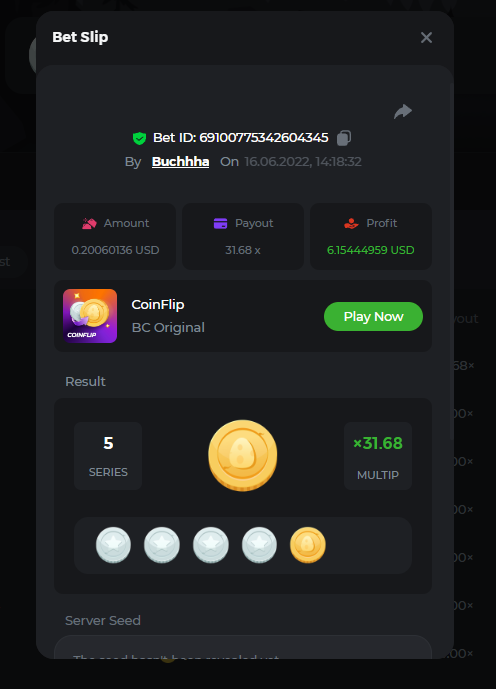This screenshot has height=689, width=496.
Task: Click the purple Payout card icon
Action: [x=221, y=223]
